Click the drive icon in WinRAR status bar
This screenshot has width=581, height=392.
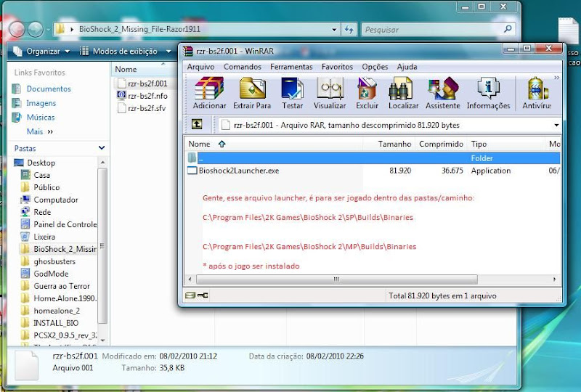[x=190, y=295]
